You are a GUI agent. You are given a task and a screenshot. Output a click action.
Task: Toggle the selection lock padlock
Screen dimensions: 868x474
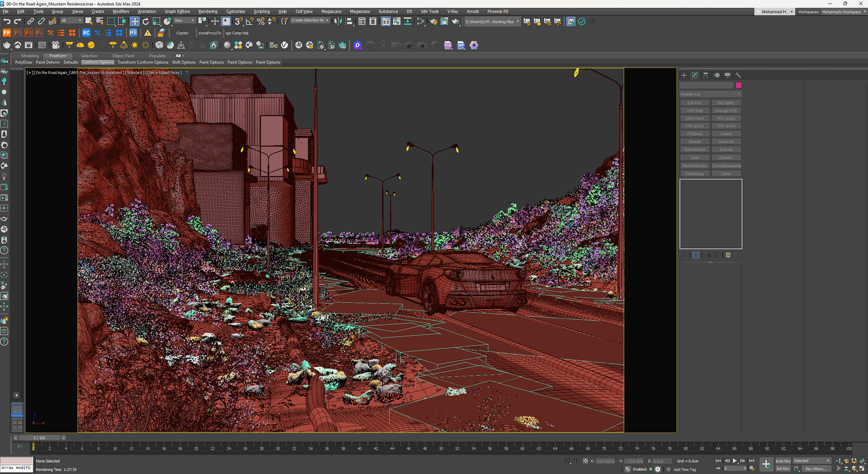point(576,461)
